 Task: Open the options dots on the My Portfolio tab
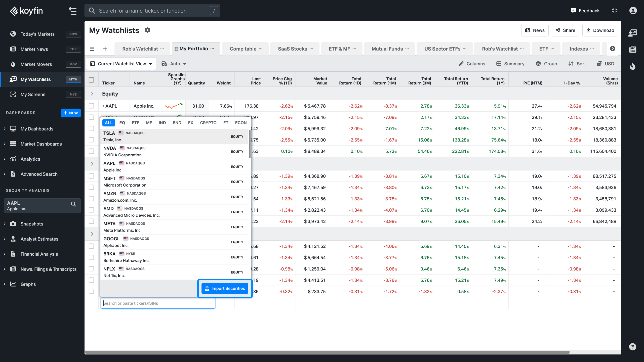pyautogui.click(x=212, y=48)
